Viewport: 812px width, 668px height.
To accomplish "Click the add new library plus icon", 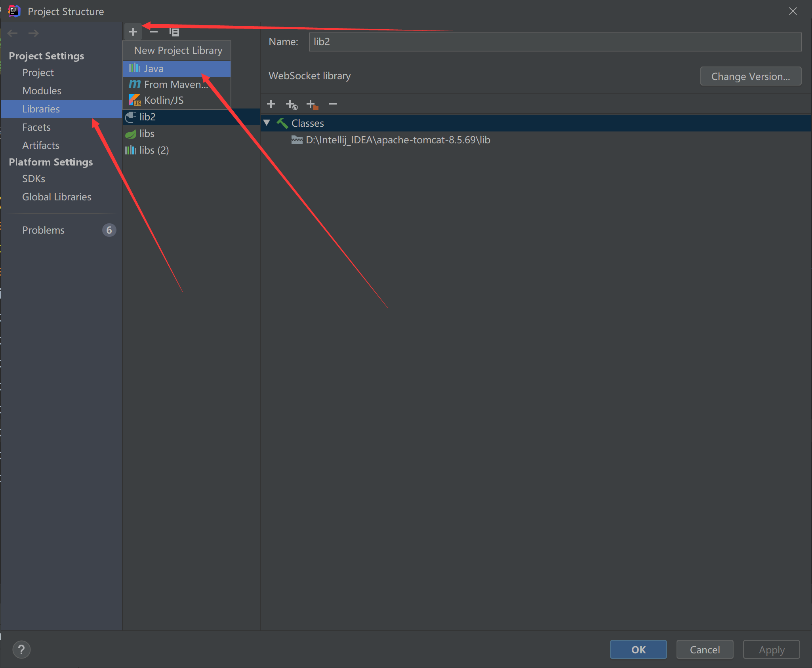I will [133, 32].
